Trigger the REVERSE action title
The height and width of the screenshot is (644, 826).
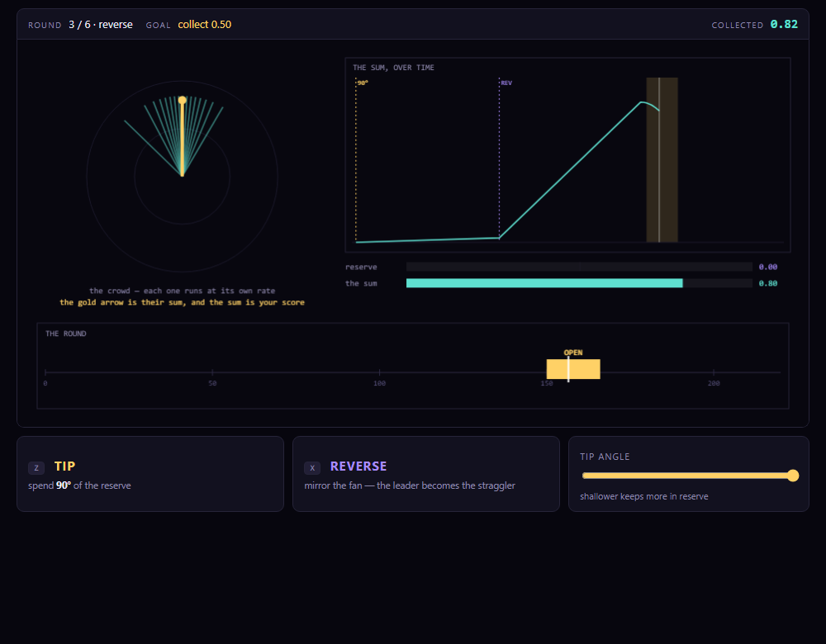coord(358,466)
